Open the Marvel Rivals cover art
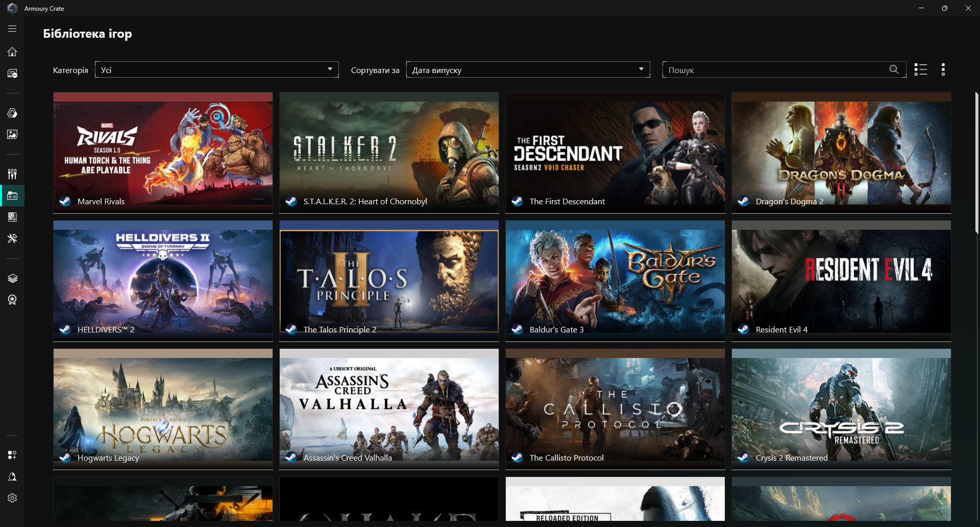Image resolution: width=980 pixels, height=527 pixels. pos(163,153)
